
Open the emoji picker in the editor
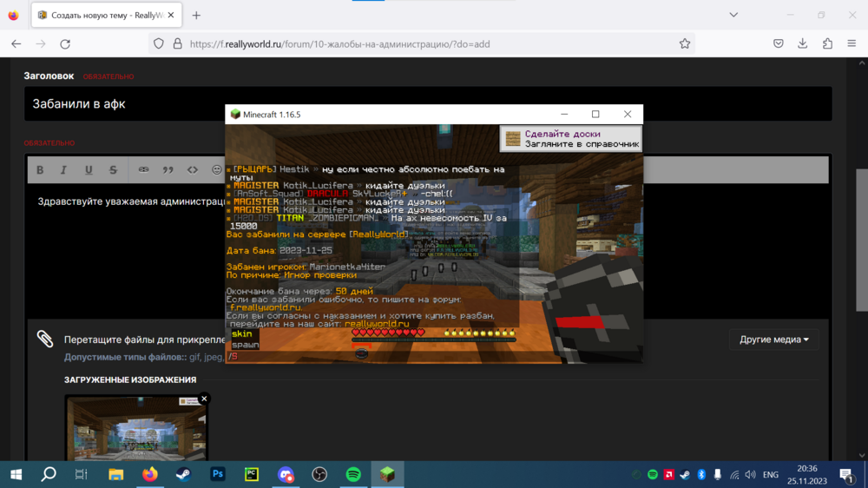216,170
